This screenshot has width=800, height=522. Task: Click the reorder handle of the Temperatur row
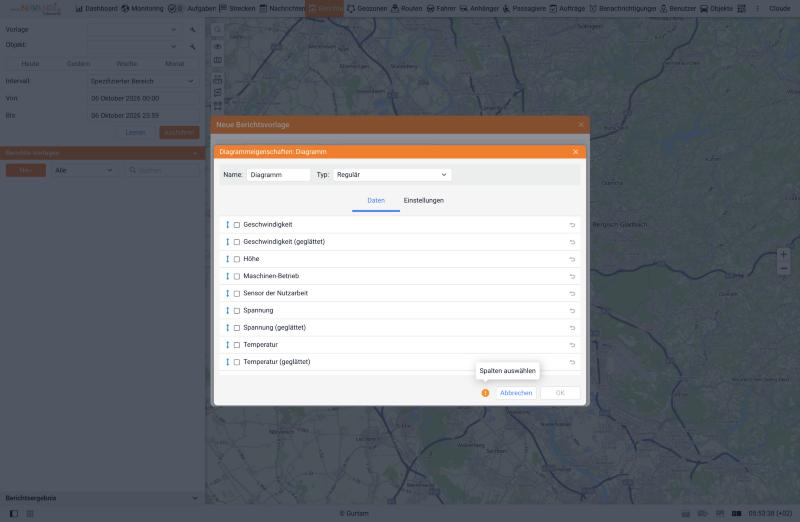(x=228, y=344)
